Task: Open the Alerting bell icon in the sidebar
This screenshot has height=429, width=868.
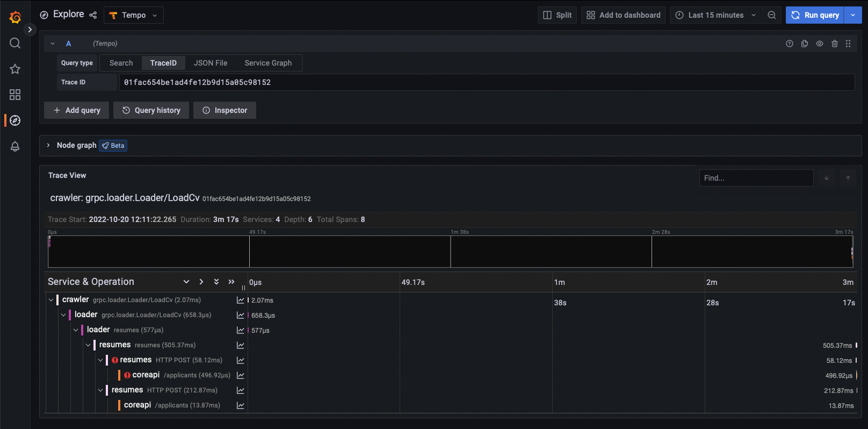Action: [15, 146]
